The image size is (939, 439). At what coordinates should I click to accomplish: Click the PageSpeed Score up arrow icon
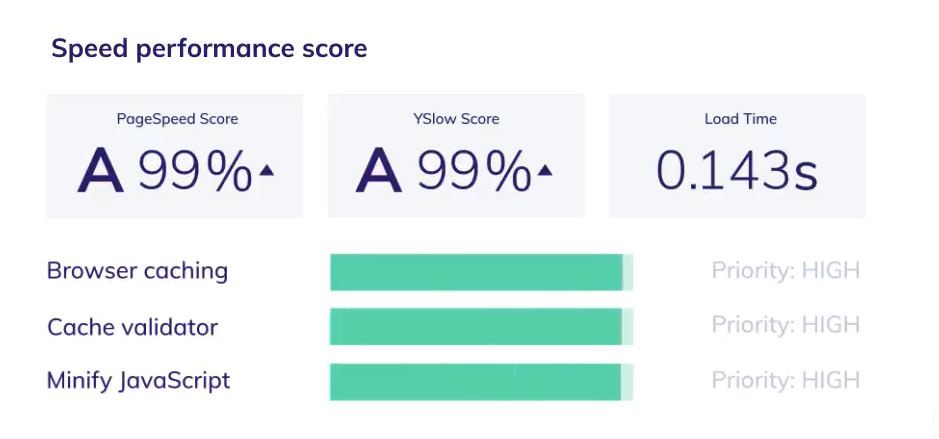coord(266,171)
